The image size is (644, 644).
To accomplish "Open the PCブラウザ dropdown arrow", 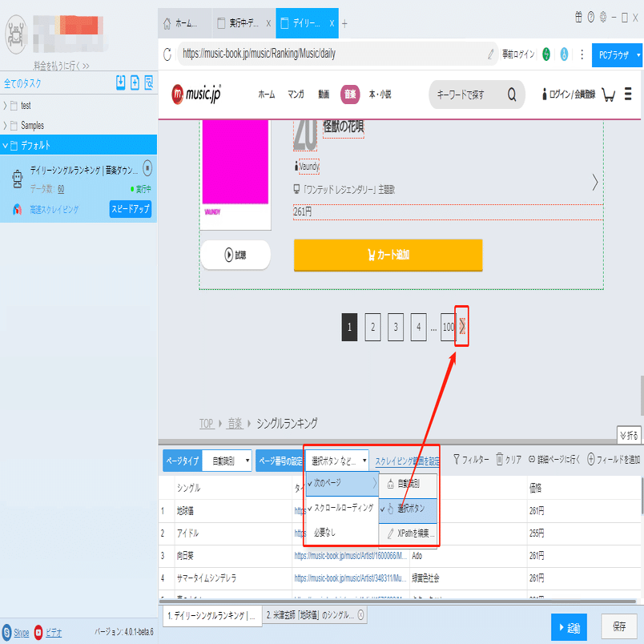I will pos(638,54).
